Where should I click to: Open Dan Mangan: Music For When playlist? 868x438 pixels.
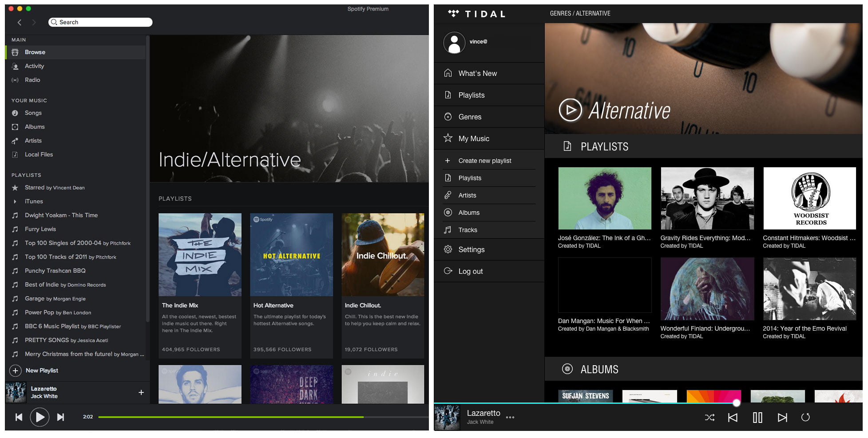coord(605,285)
